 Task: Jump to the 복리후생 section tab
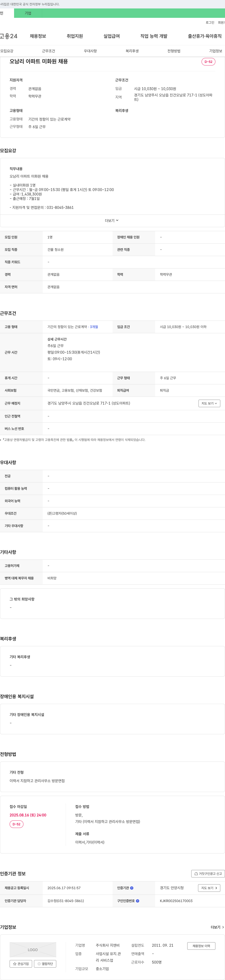pyautogui.click(x=132, y=51)
